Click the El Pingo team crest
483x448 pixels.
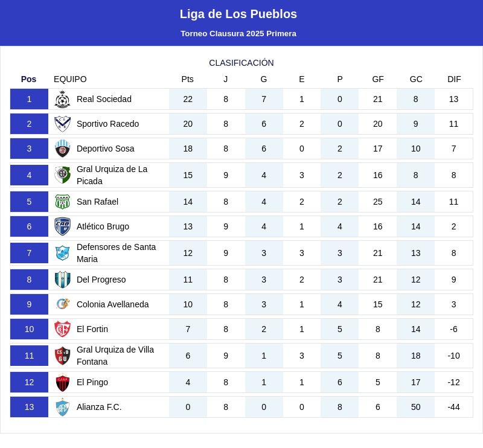[63, 382]
